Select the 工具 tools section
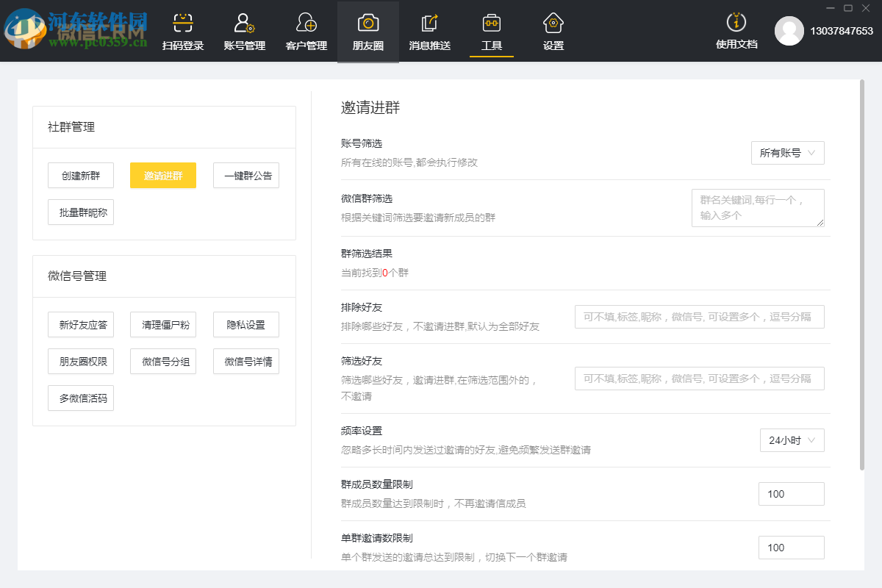This screenshot has height=588, width=882. point(491,32)
